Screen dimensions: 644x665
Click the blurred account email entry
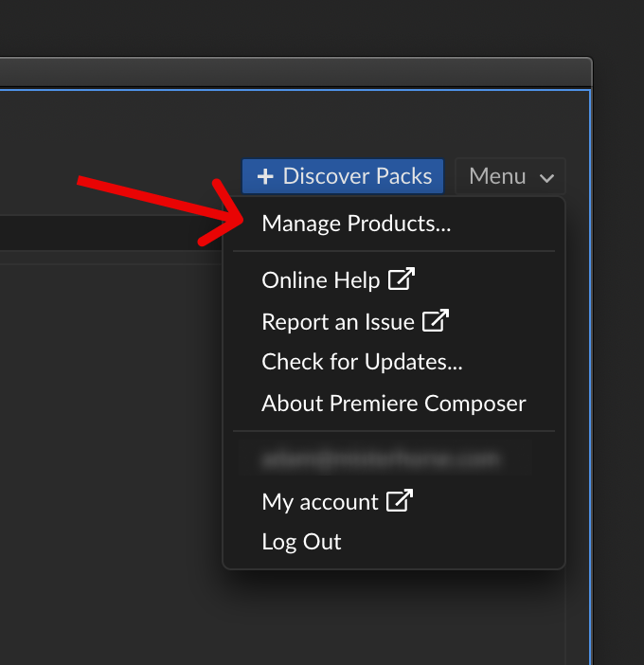coord(382,459)
